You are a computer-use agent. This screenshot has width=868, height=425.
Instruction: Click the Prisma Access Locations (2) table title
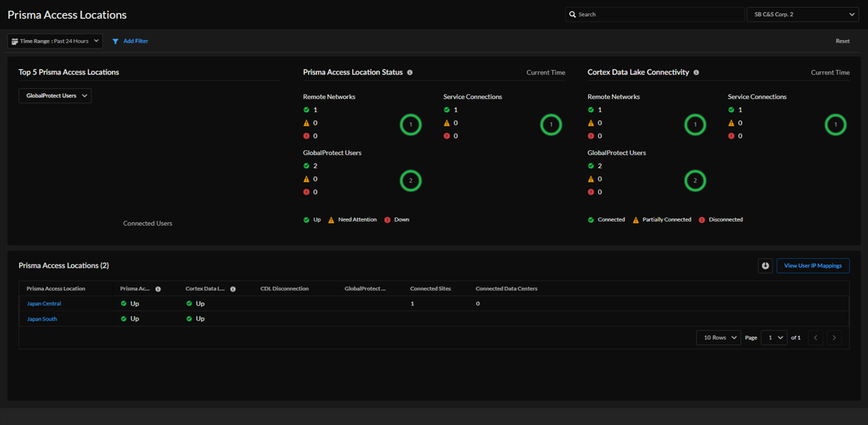[x=64, y=266]
